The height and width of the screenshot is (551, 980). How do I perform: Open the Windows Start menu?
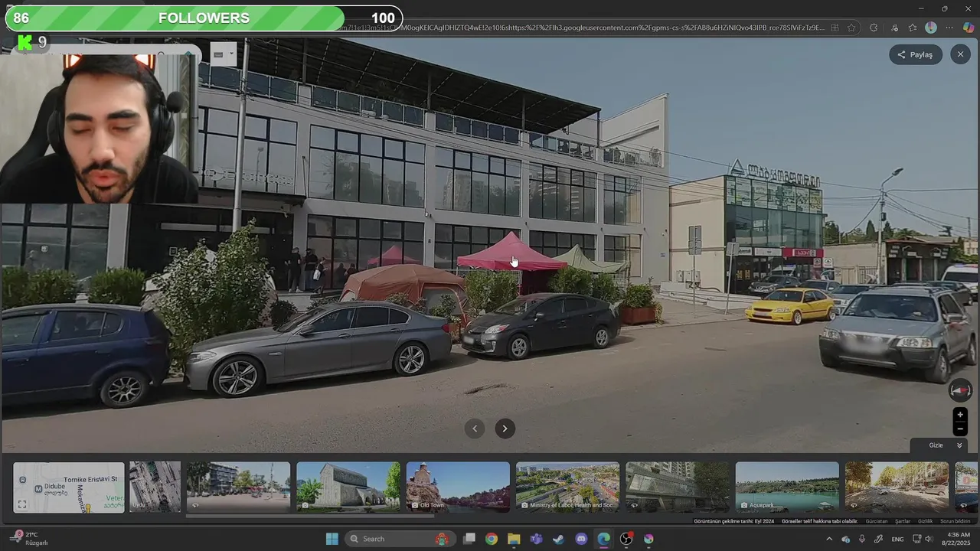coord(332,539)
